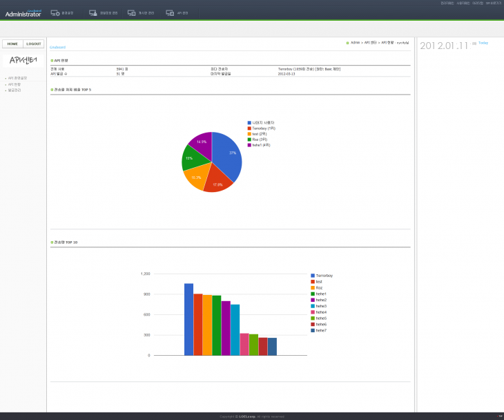Open 발급관리 in the sidebar menu

click(x=14, y=90)
